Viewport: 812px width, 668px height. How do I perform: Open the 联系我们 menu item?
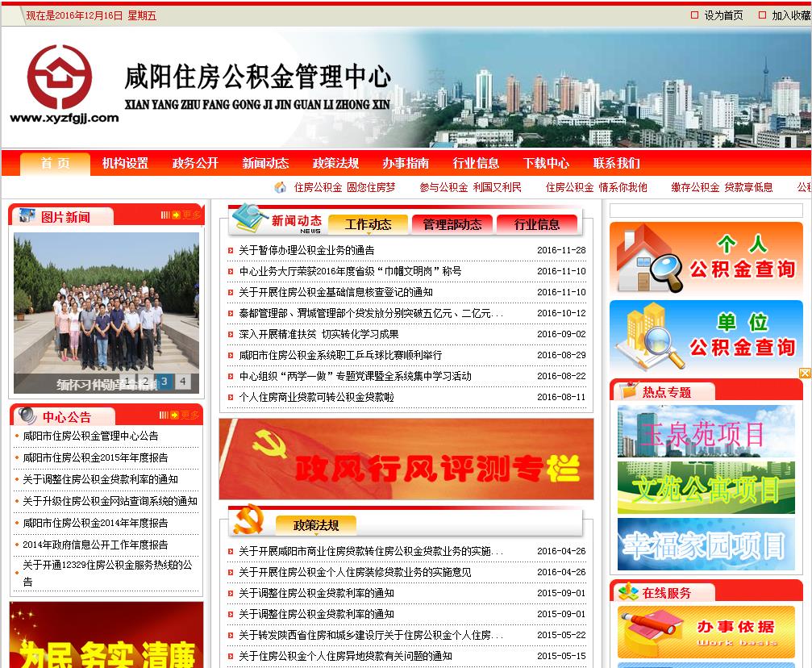pos(616,163)
